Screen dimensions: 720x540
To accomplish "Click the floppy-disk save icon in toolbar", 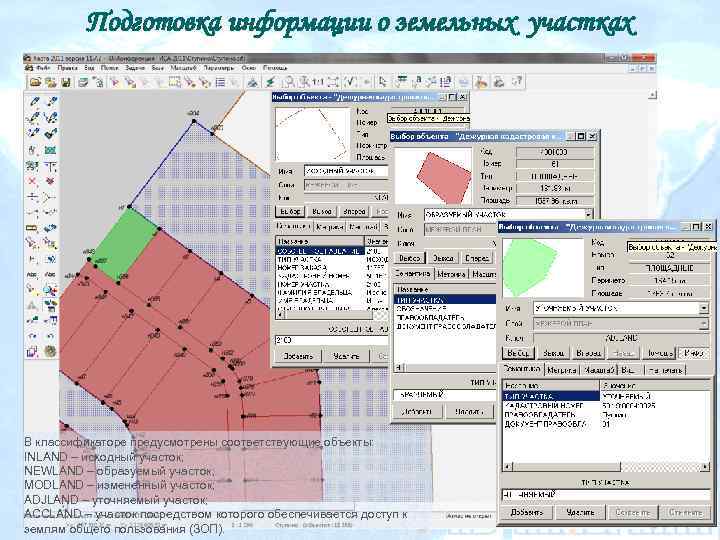I will pyautogui.click(x=66, y=82).
